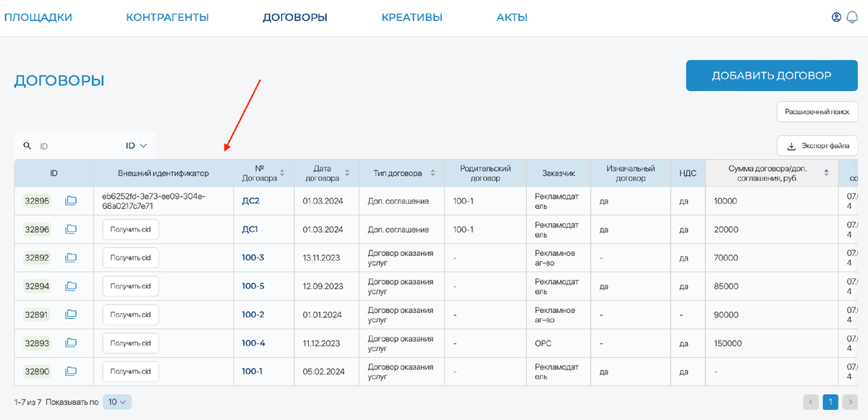This screenshot has height=420, width=868.
Task: Get cid for contract 100-3
Action: (x=130, y=257)
